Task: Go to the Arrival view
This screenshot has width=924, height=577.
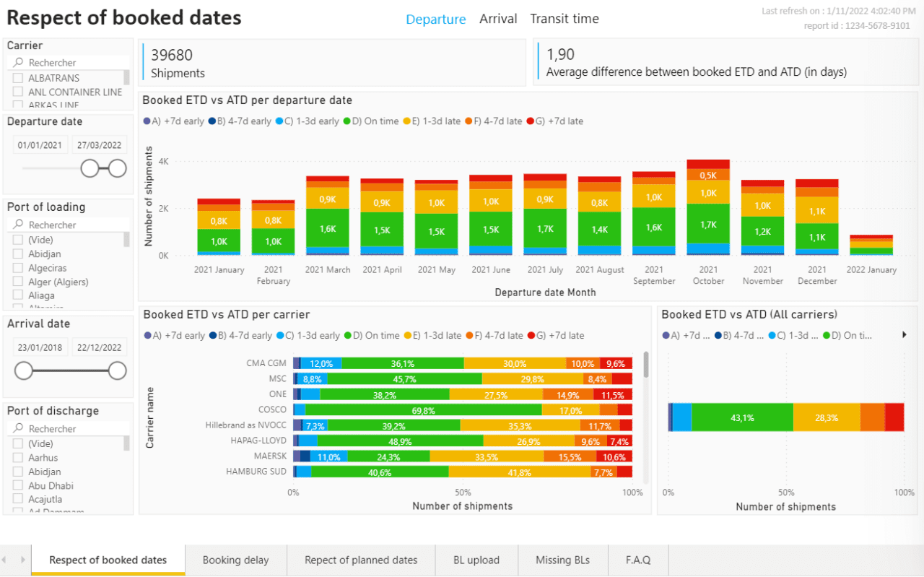Action: [498, 19]
